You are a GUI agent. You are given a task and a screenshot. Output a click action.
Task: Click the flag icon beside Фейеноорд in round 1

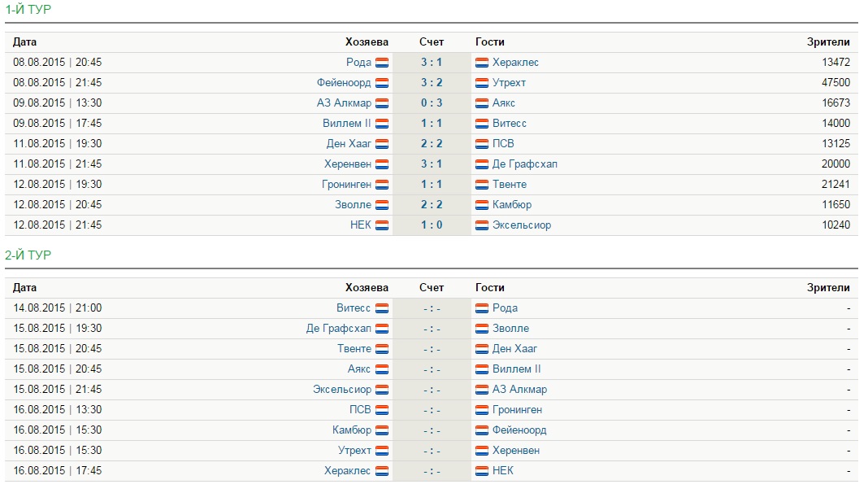tap(382, 83)
